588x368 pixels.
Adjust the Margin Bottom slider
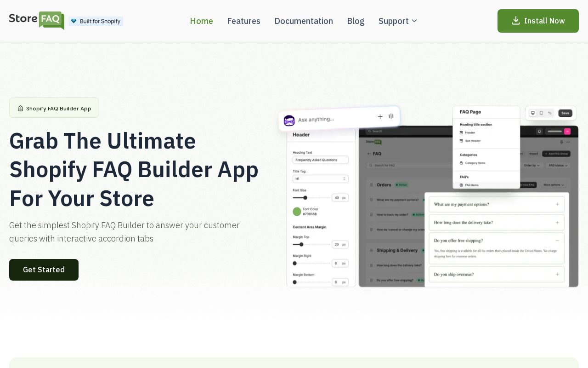click(311, 282)
